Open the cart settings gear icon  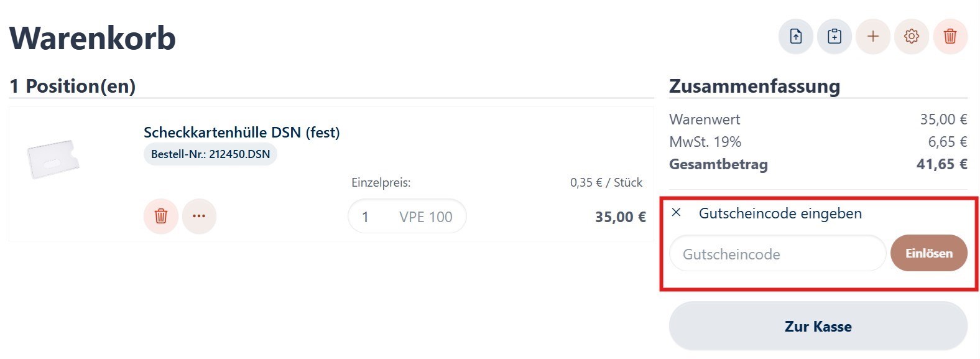point(912,37)
